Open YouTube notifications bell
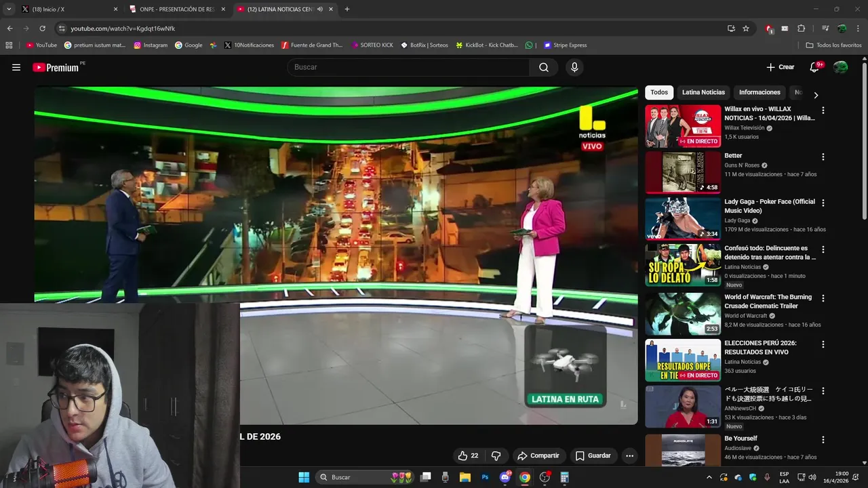 (x=815, y=67)
